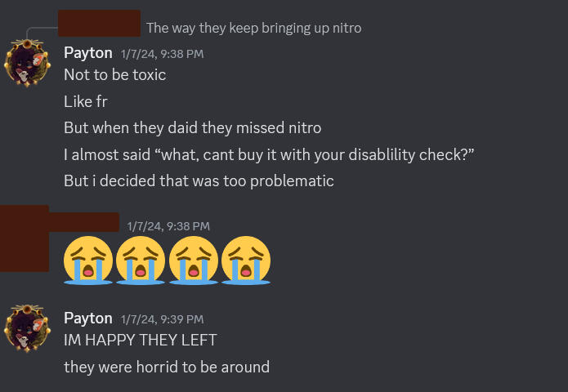The width and height of the screenshot is (568, 392).
Task: Click the redacted username in the reply preview
Action: [x=99, y=23]
